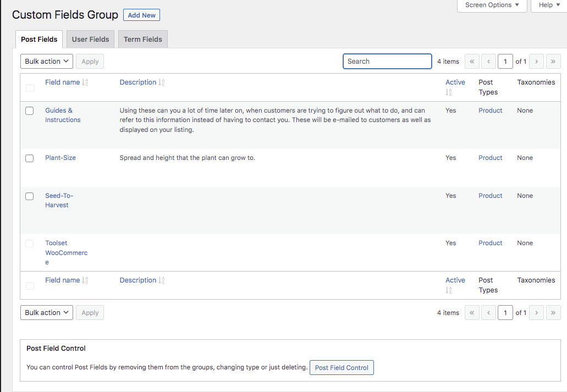This screenshot has height=392, width=567.
Task: Go to the next page using top pagination arrow
Action: click(x=536, y=62)
